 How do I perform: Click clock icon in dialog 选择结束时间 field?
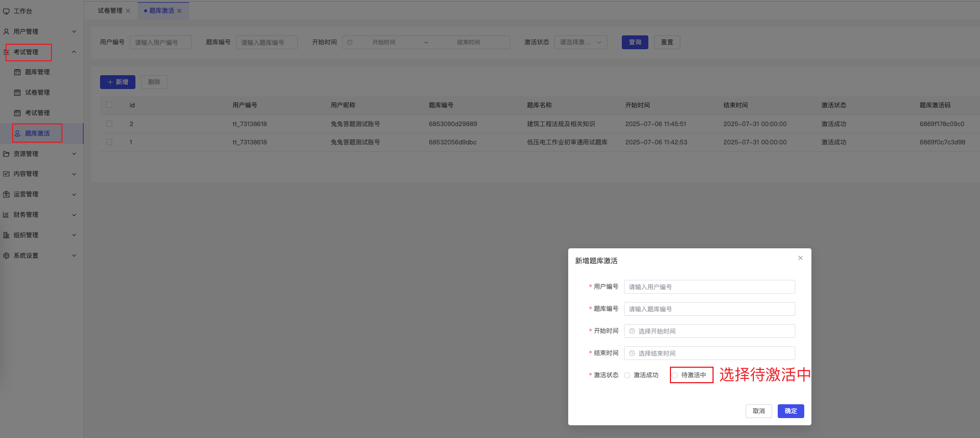[632, 353]
